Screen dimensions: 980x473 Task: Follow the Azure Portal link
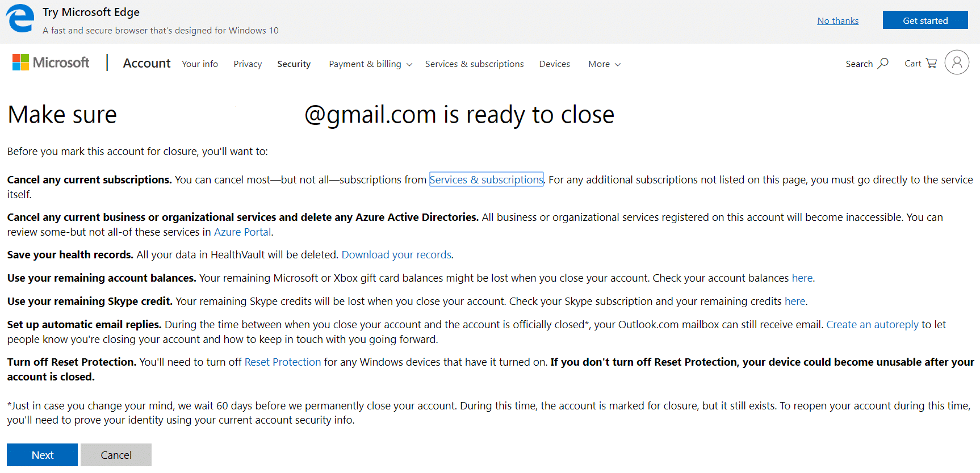coord(242,232)
